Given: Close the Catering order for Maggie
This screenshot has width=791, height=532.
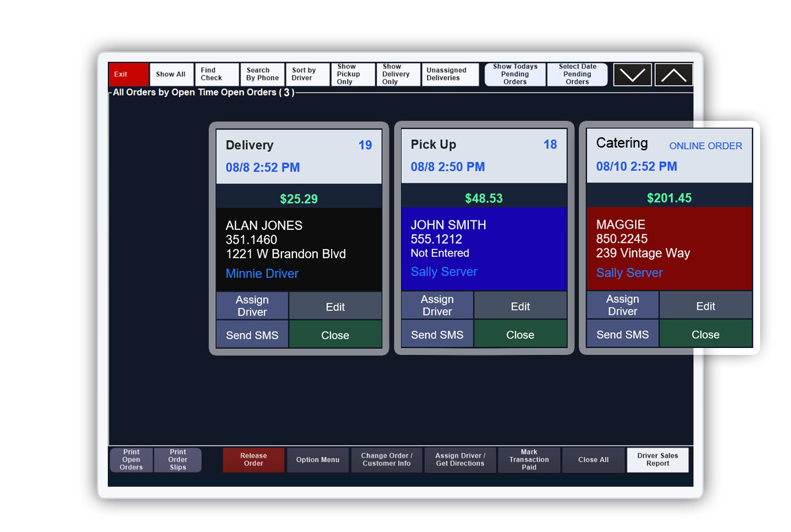Looking at the screenshot, I should coord(705,335).
